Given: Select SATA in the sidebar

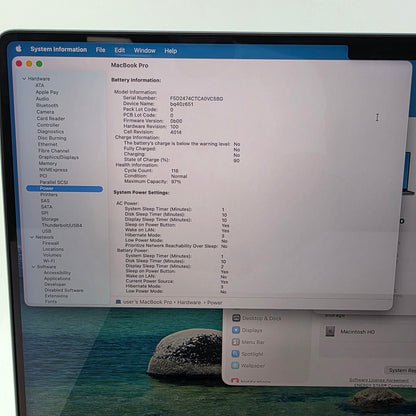Looking at the screenshot, I should click(47, 207).
